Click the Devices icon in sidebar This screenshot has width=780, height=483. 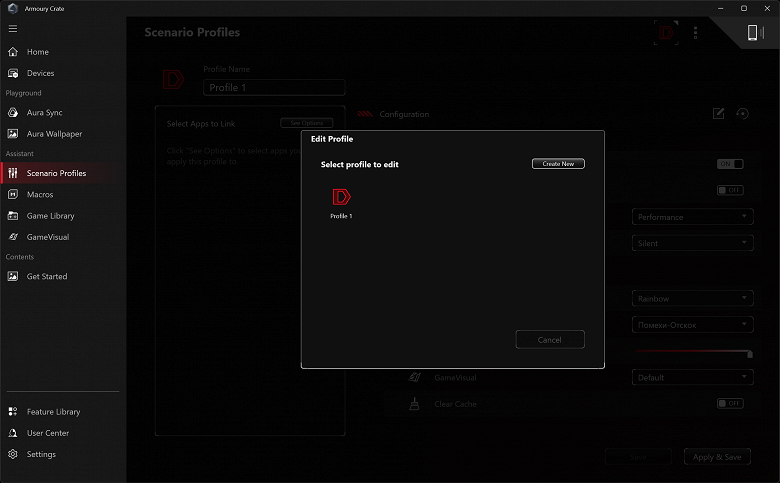pyautogui.click(x=13, y=73)
